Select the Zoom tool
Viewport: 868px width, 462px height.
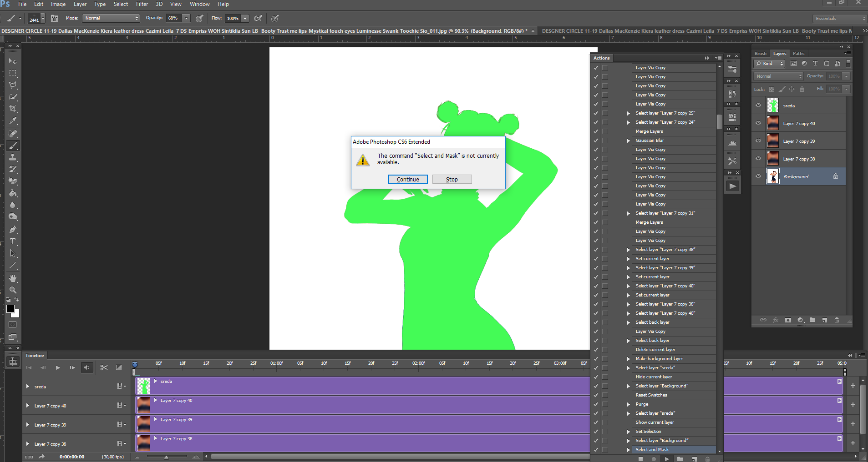coord(13,290)
